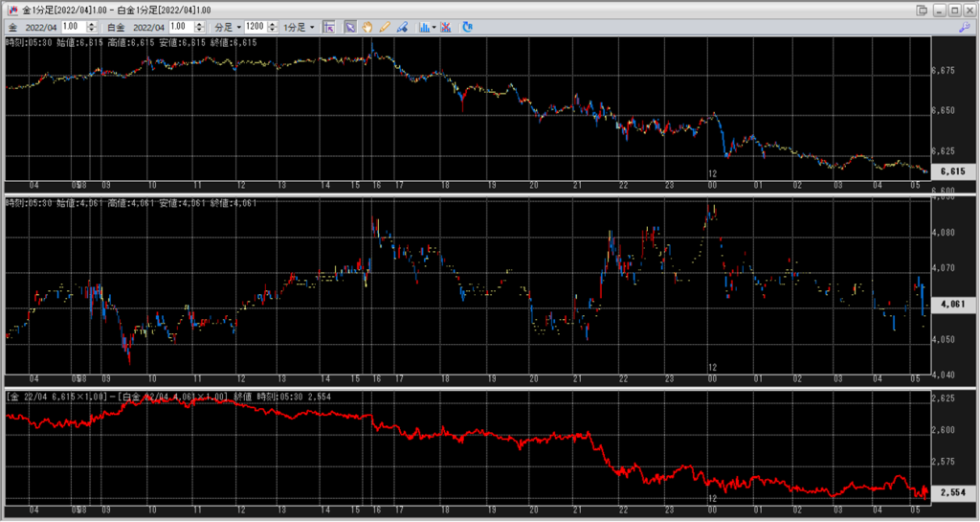Viewport: 980px width, 522px height.
Task: Open the 分足 timeframe type dropdown
Action: tap(226, 27)
